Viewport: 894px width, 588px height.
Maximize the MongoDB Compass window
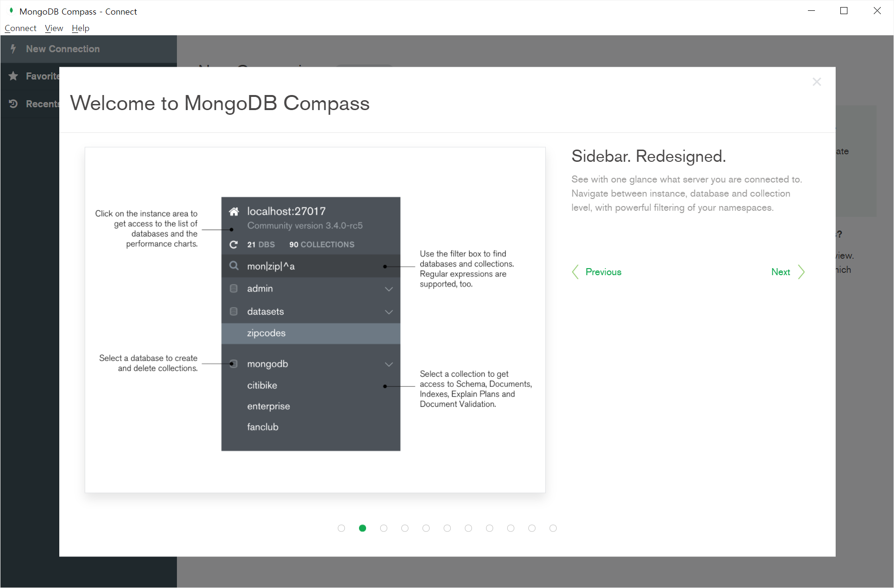pos(844,11)
